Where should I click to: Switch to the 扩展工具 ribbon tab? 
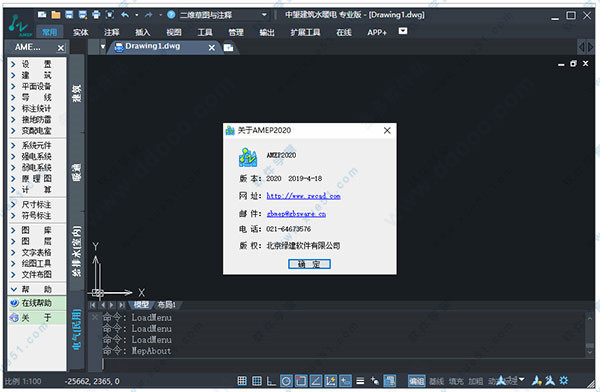click(305, 32)
